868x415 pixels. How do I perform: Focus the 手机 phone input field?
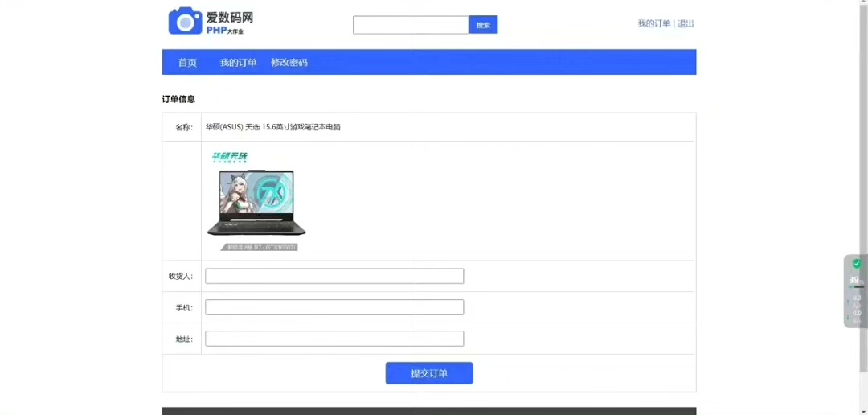tap(334, 307)
